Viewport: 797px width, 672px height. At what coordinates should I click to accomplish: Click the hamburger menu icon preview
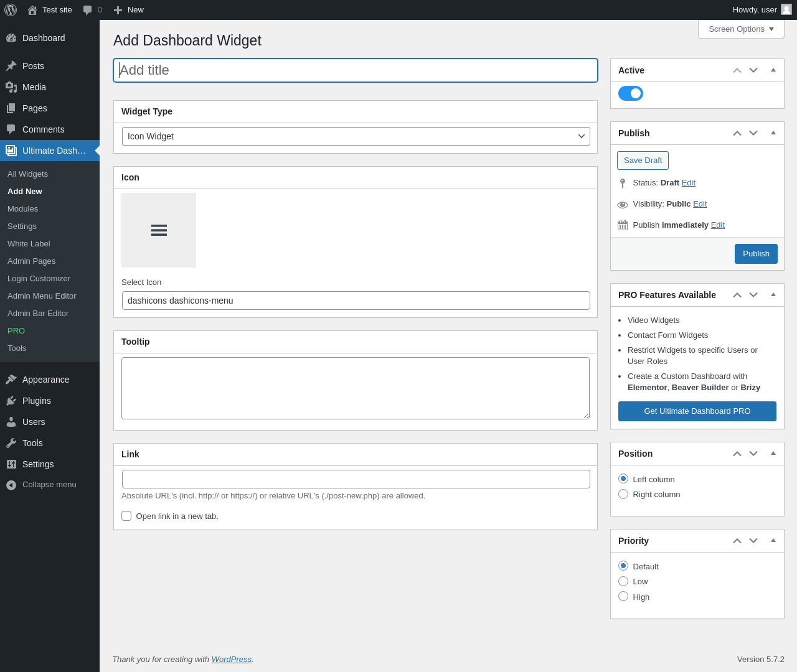(x=159, y=230)
